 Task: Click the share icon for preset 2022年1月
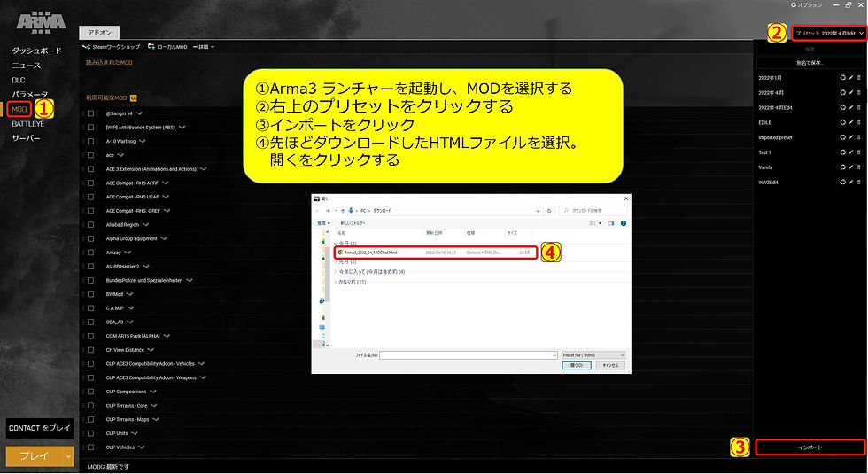point(842,78)
